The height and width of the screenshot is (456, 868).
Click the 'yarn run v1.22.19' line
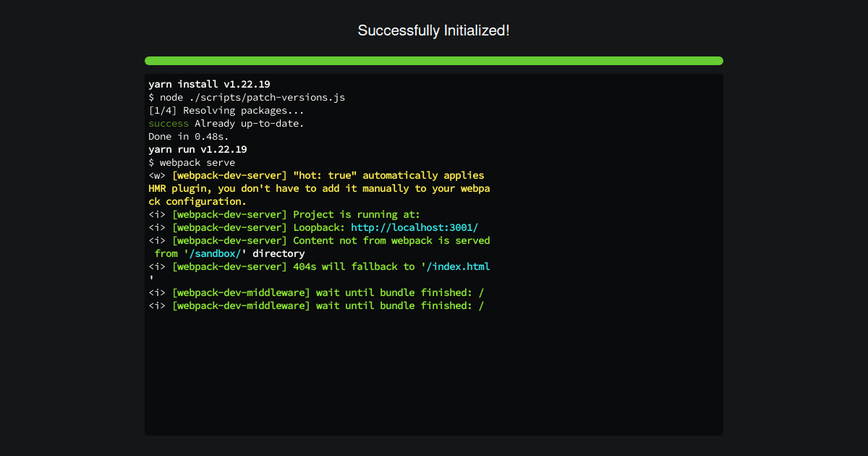point(197,149)
